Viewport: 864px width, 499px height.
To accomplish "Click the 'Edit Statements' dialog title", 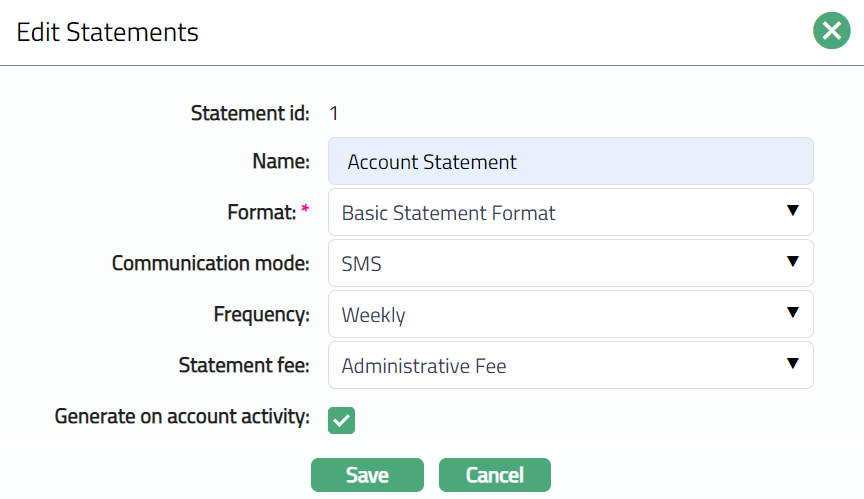I will [108, 32].
